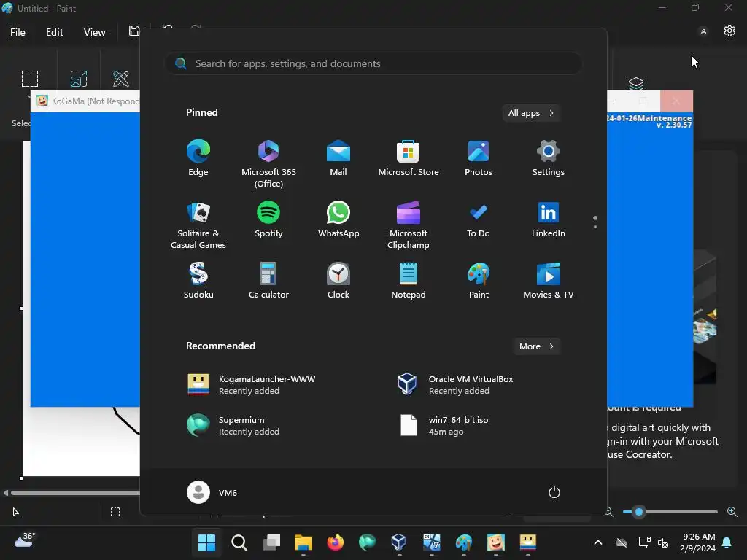Show More recommended items
Screen dimensions: 747x560
tap(537, 346)
